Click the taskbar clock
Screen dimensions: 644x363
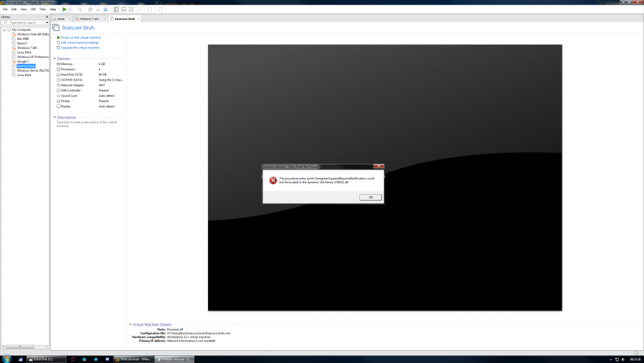click(x=635, y=359)
